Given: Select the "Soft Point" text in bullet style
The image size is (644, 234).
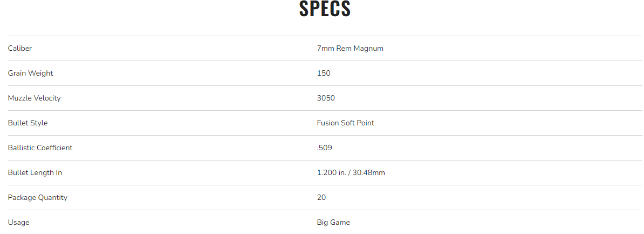Looking at the screenshot, I should [x=358, y=123].
